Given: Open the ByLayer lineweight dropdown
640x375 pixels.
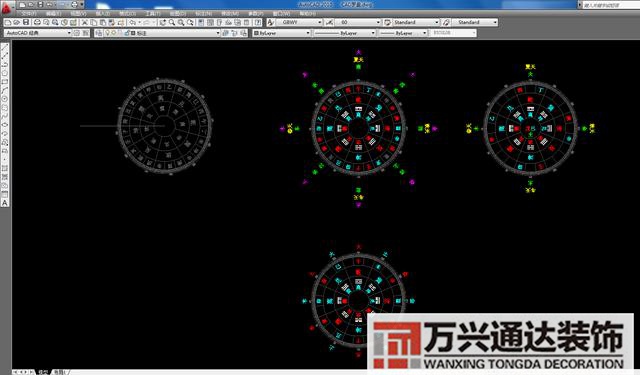Looking at the screenshot, I should 403,33.
